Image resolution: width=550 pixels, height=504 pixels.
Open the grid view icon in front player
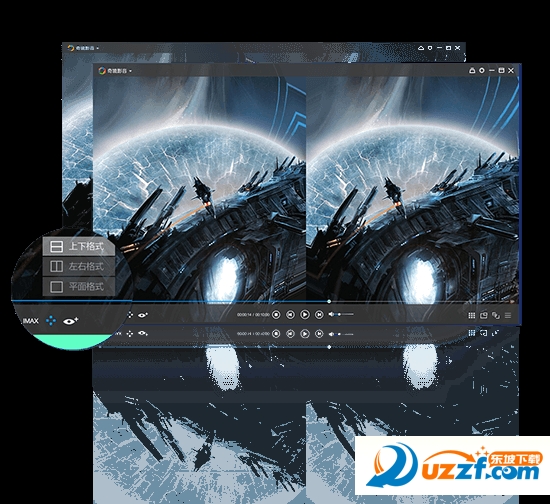pyautogui.click(x=472, y=316)
